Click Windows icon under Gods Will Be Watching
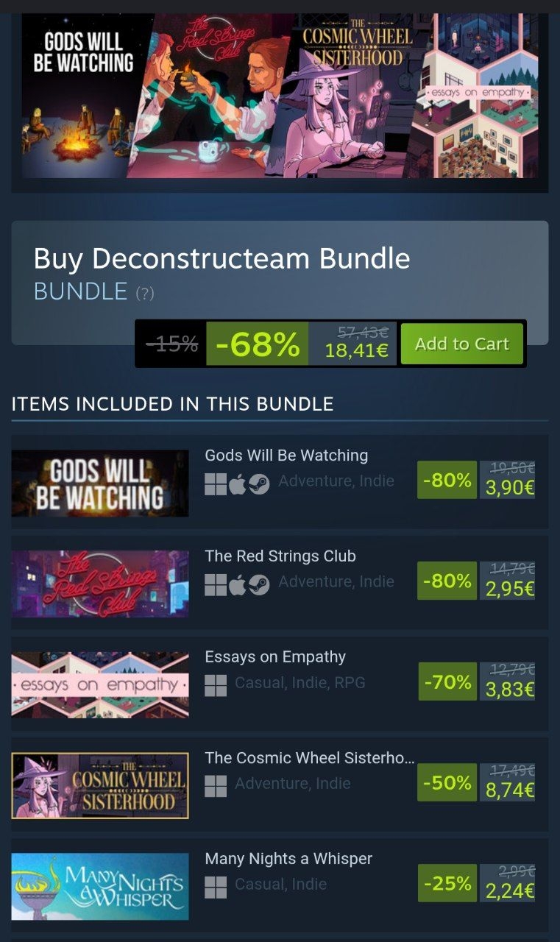 (x=216, y=484)
